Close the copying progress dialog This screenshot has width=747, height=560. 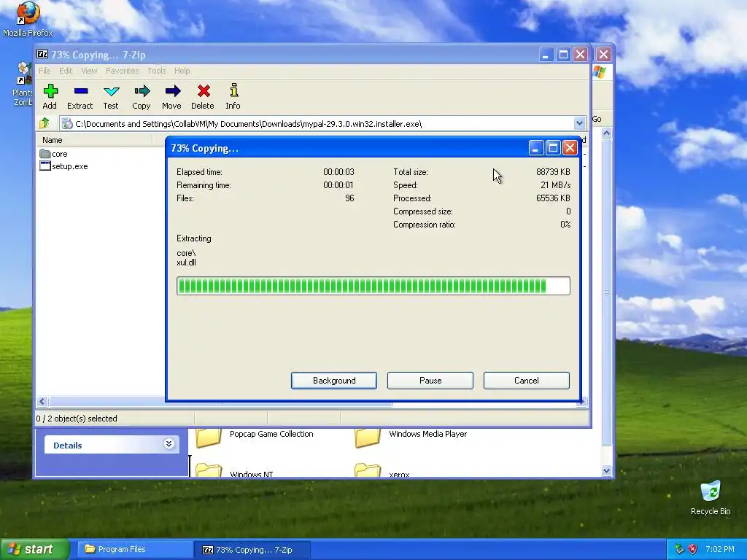[x=570, y=148]
